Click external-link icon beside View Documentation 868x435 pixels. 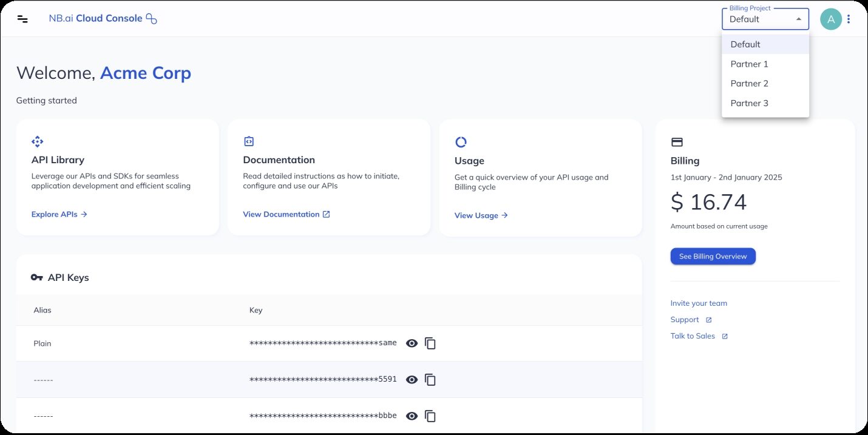(327, 214)
